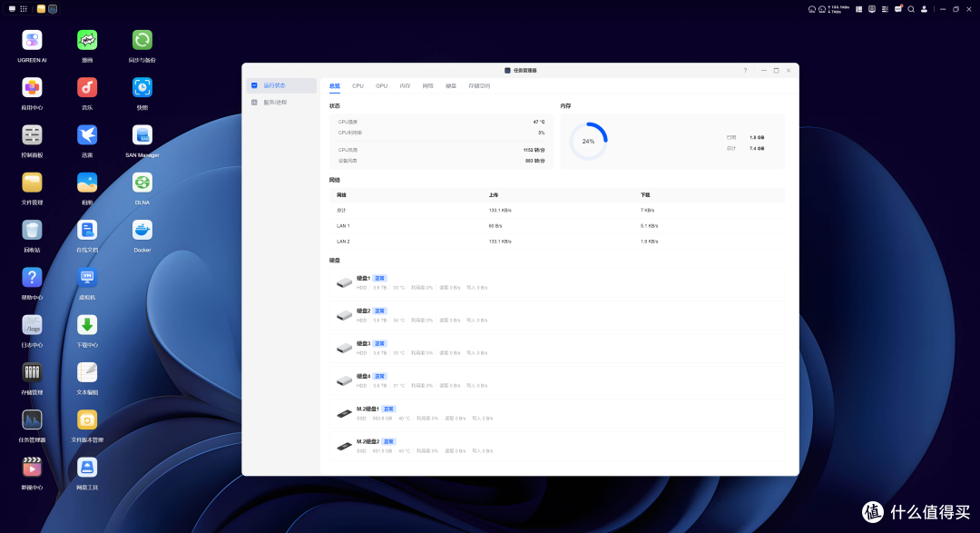
Task: Launch the 应用中心 app center
Action: click(x=32, y=87)
